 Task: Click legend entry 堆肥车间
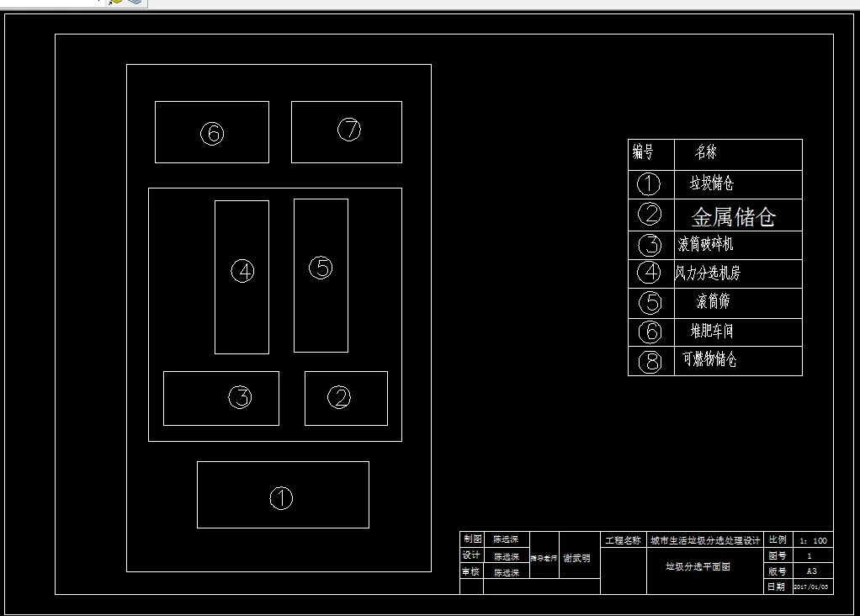pos(711,331)
